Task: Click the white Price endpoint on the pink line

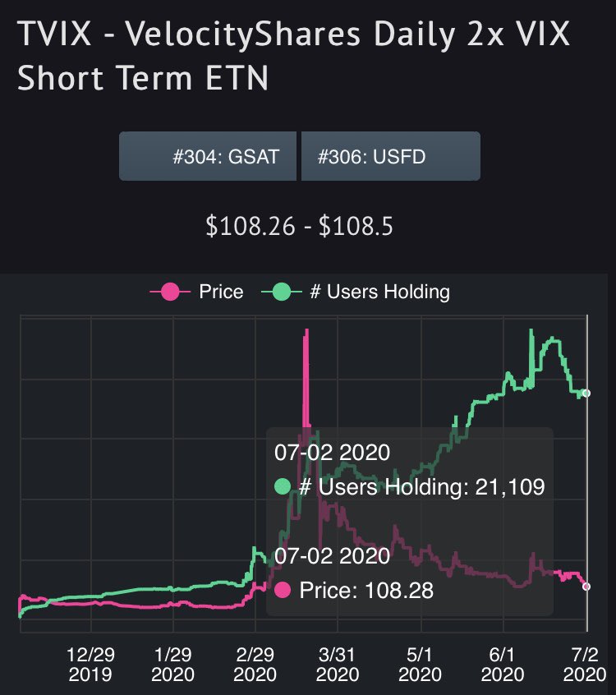Action: [586, 586]
